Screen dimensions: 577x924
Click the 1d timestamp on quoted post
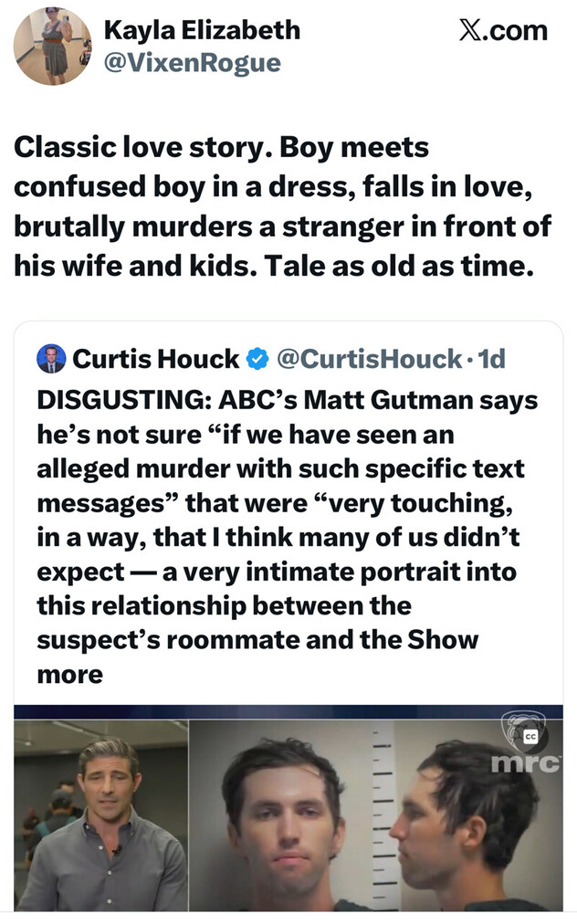tap(491, 360)
